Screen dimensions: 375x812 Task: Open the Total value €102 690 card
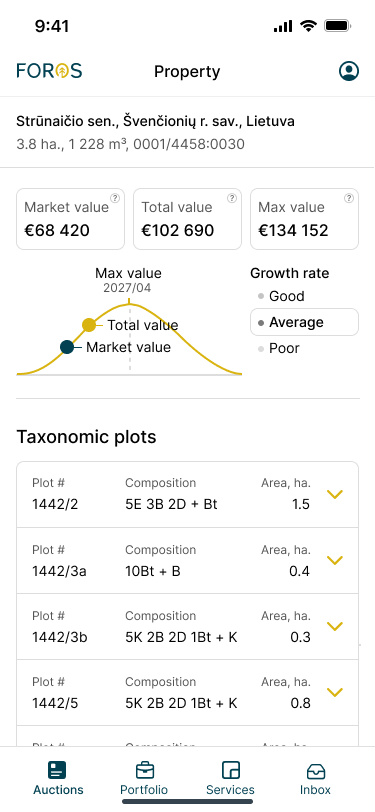pyautogui.click(x=188, y=219)
